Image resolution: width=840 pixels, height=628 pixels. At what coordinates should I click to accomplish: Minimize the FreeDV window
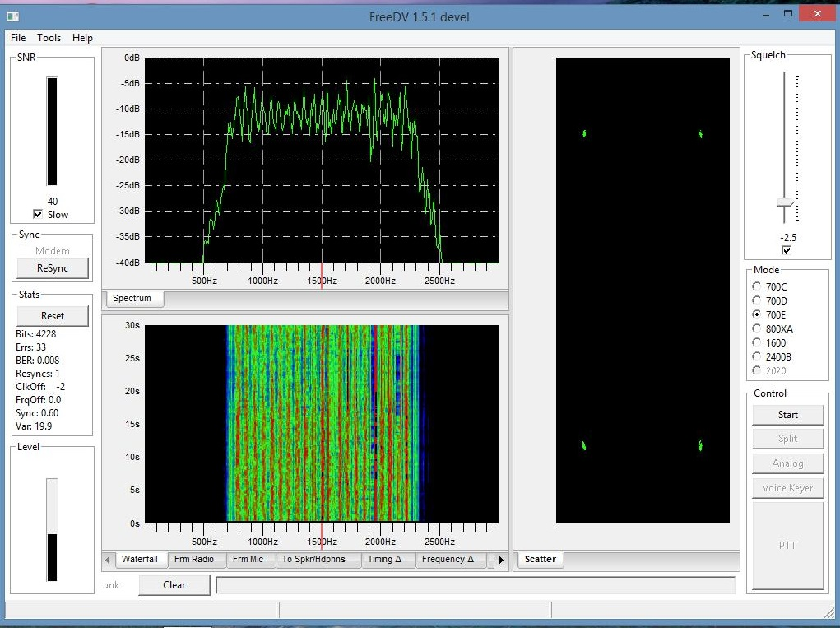coord(766,15)
